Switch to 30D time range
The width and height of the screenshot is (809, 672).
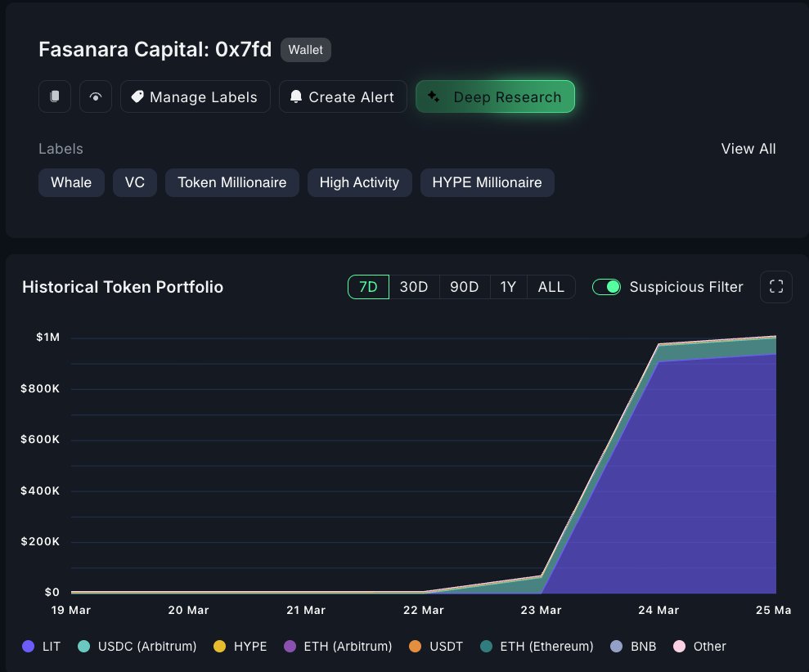click(x=414, y=287)
